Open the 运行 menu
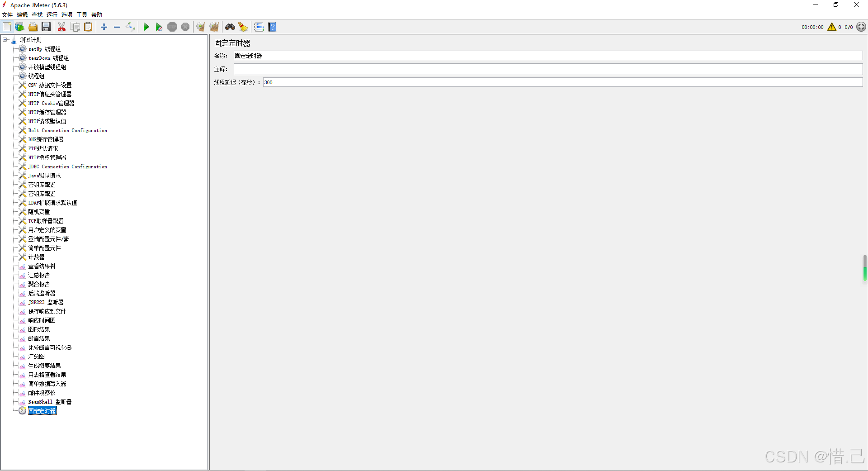Screen dimensions: 868x471 point(52,15)
